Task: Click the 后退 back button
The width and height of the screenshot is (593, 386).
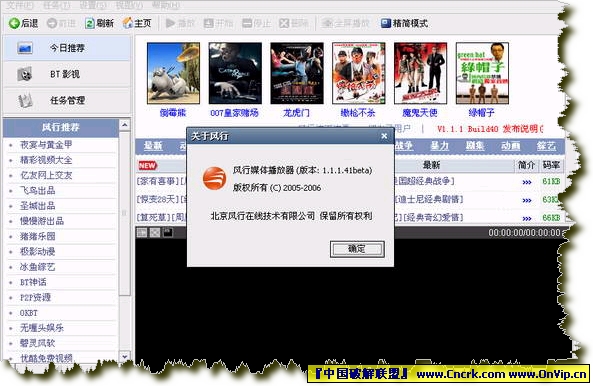Action: (23, 23)
